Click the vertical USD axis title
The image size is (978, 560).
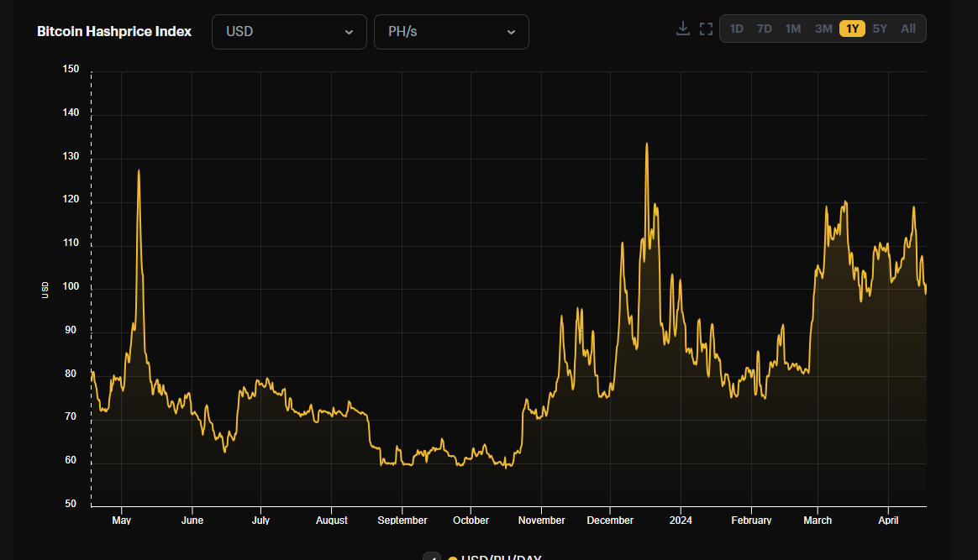coord(45,290)
